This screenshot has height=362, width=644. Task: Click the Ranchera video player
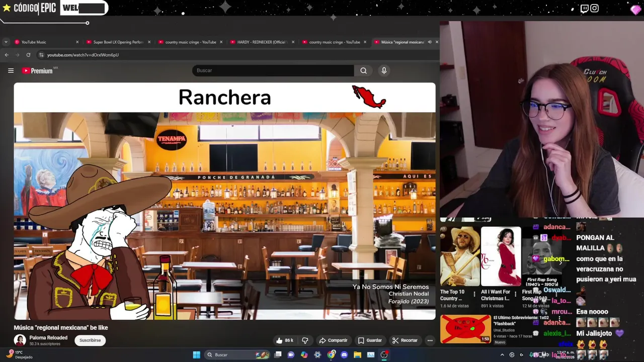pos(224,201)
